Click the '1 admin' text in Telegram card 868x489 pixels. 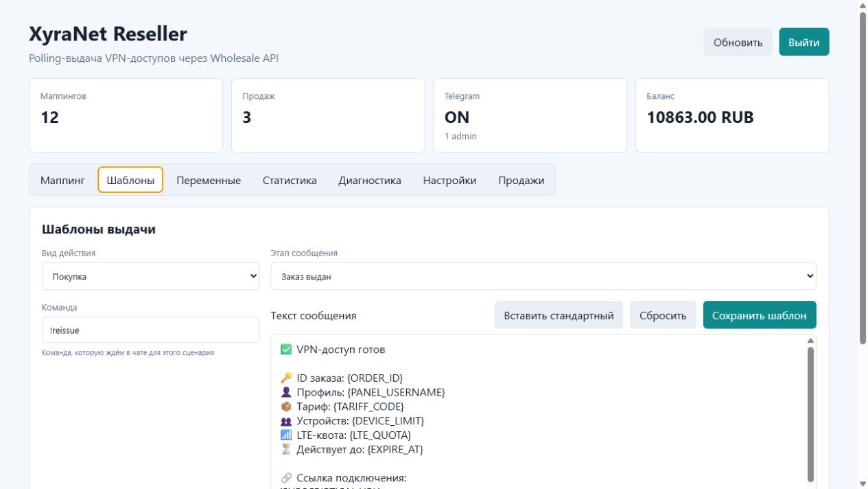pos(460,137)
